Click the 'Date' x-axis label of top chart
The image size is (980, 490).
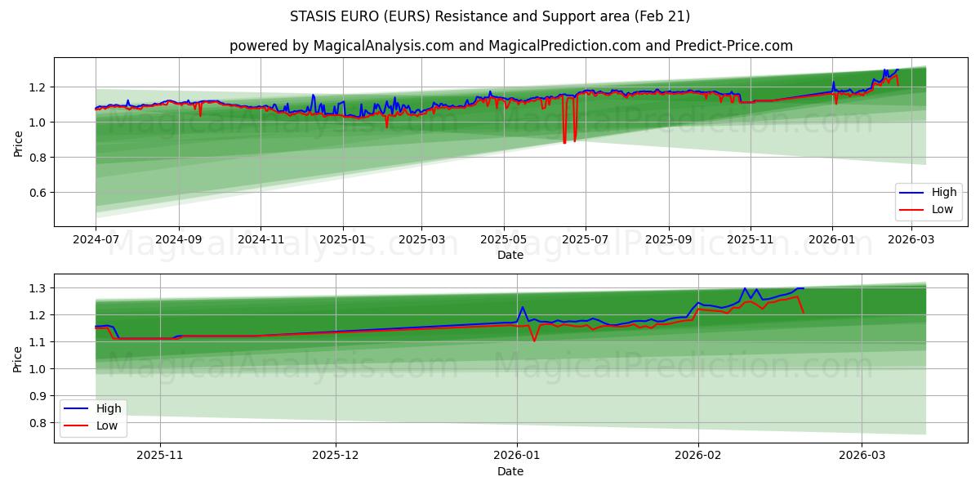tap(510, 256)
